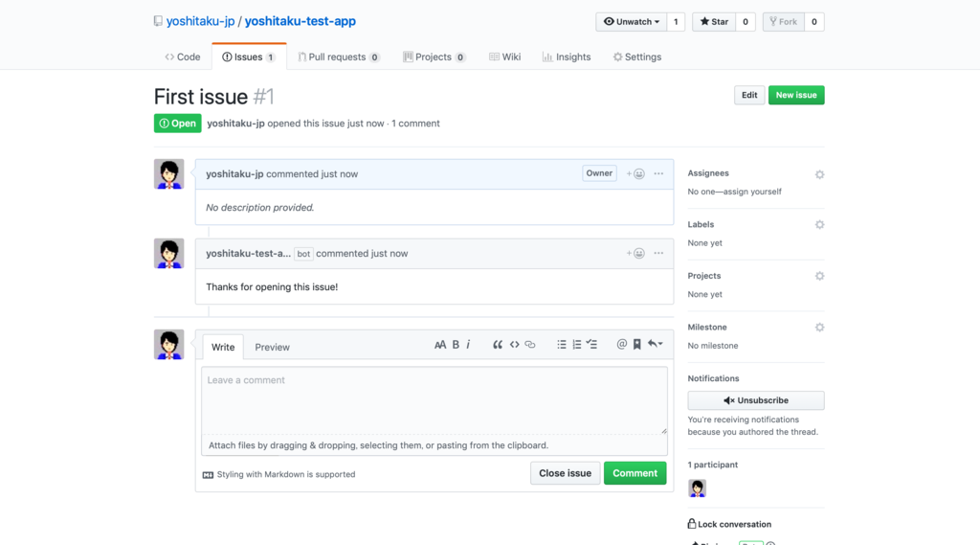Open the saved replies arrow menu

pos(655,344)
